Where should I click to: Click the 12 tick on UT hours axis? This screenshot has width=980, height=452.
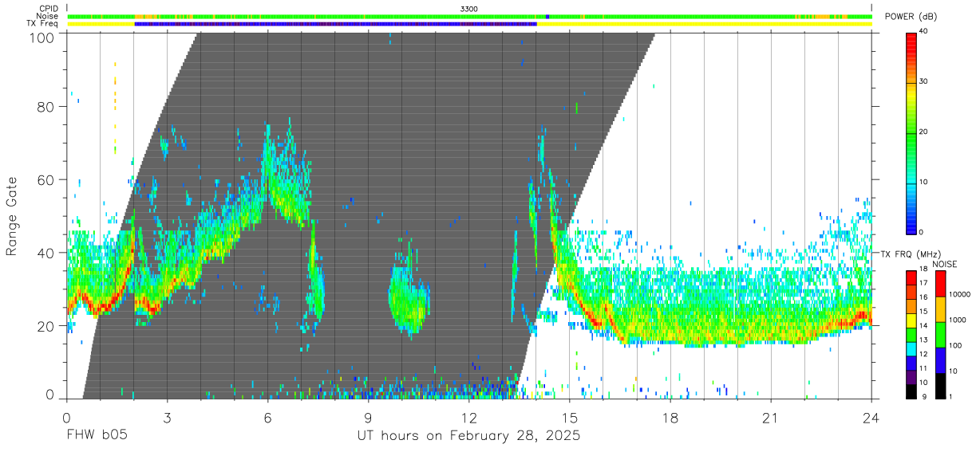point(468,417)
